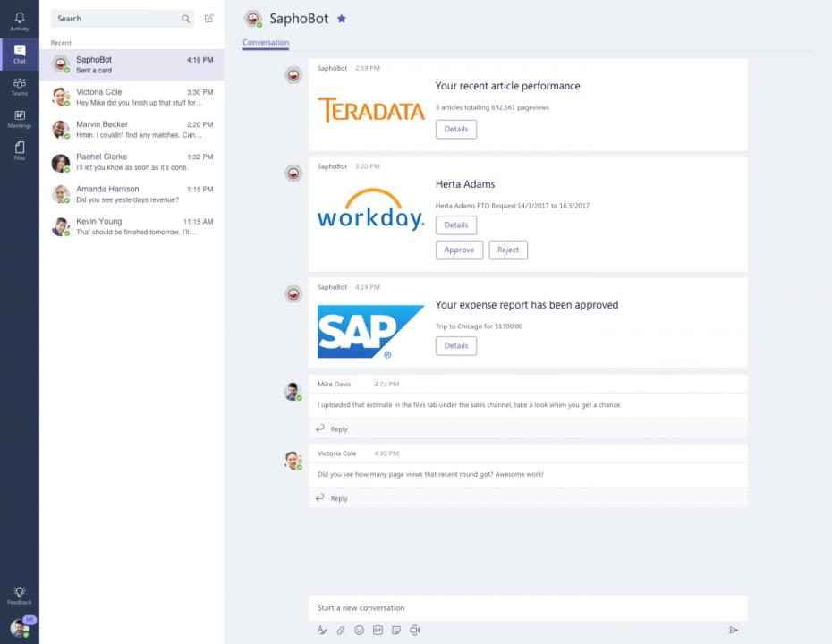The height and width of the screenshot is (644, 832).
Task: Select the Chat tab in sidebar
Action: point(20,54)
